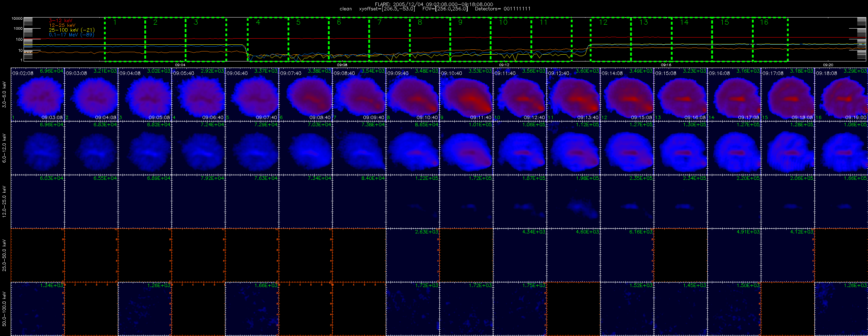Click the '25.0-50.0 keV' row label
This screenshot has height=336, width=868.
pos(4,256)
